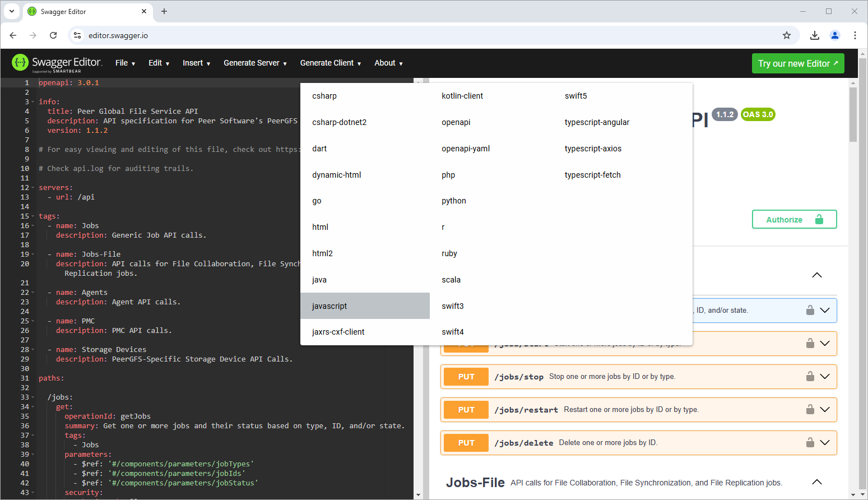
Task: Reload the page with the refresh icon
Action: 53,35
